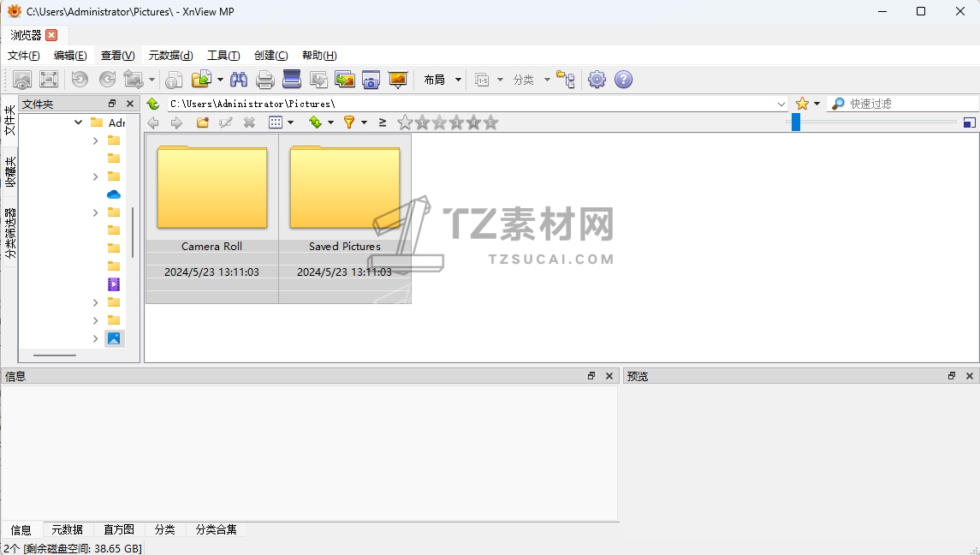Screen dimensions: 980x555
Task: Switch to the 元数据 info tab
Action: (67, 529)
